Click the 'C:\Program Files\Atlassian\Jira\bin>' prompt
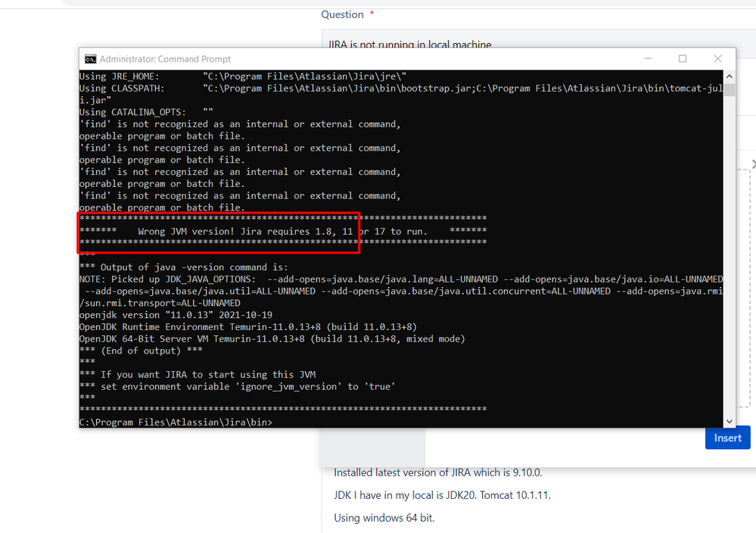This screenshot has height=533, width=756. (x=176, y=422)
